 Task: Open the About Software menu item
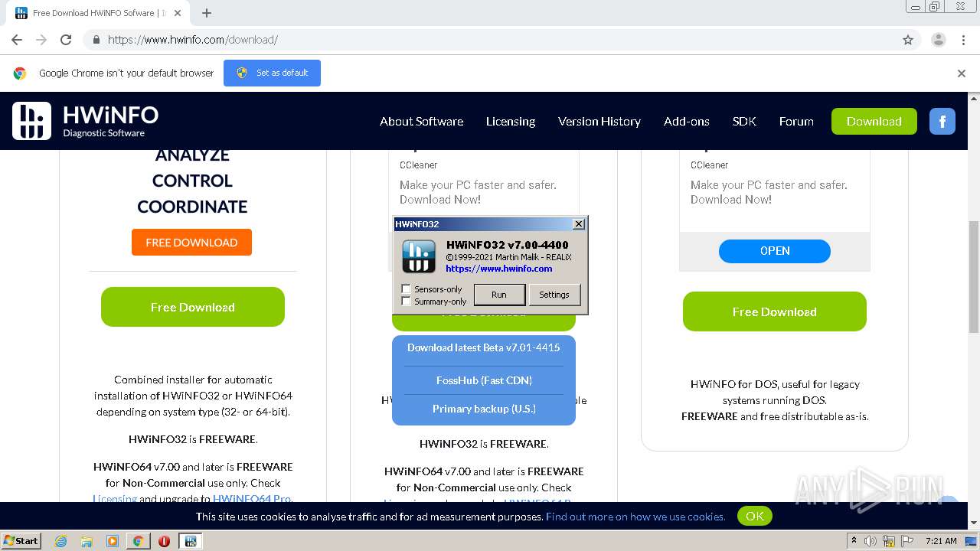coord(421,121)
